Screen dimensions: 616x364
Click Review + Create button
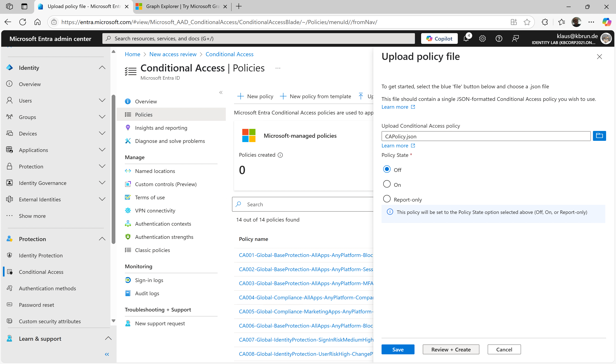pyautogui.click(x=451, y=349)
